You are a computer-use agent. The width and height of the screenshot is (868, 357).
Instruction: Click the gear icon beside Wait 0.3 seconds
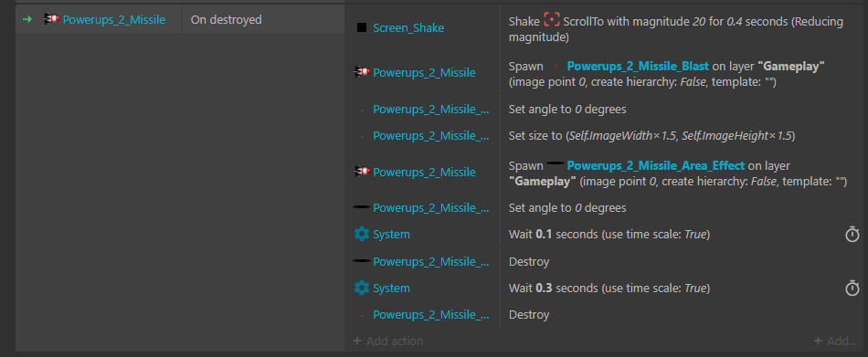point(362,288)
